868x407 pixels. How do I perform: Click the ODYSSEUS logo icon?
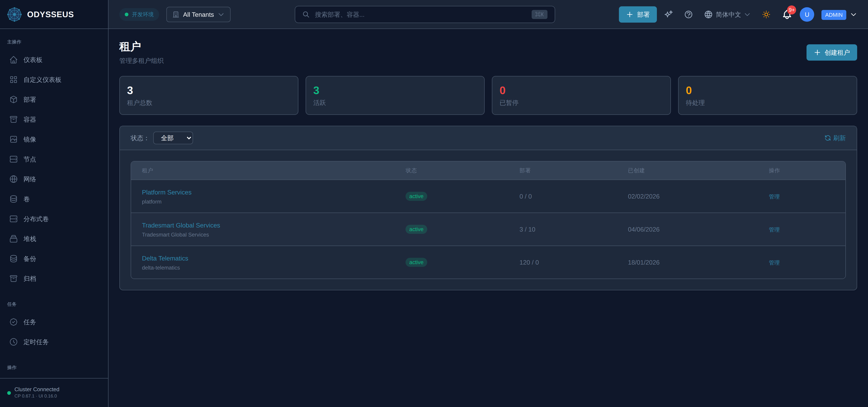coord(14,14)
